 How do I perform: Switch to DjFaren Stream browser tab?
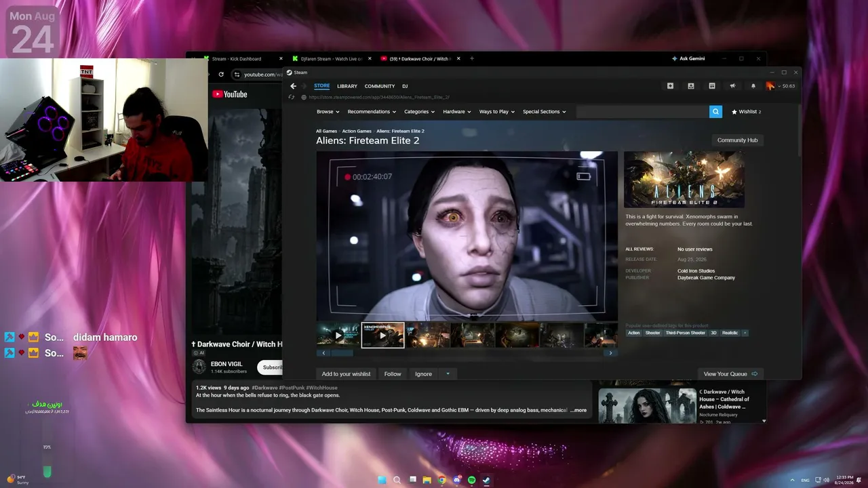click(x=331, y=58)
